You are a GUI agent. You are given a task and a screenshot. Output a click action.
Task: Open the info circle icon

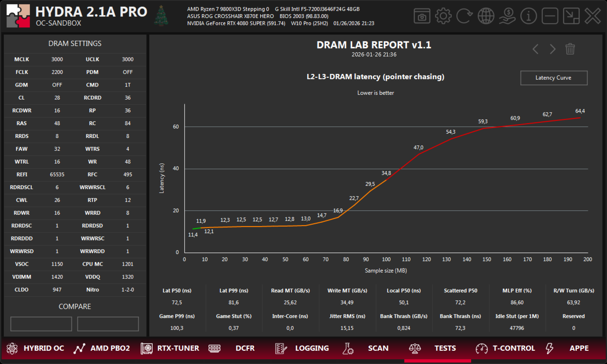528,16
